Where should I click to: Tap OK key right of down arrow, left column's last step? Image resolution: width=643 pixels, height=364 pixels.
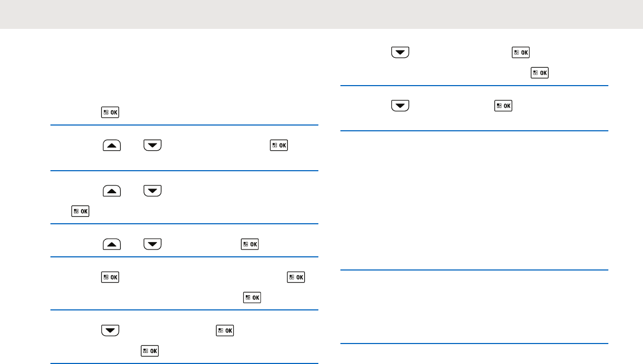(x=225, y=330)
